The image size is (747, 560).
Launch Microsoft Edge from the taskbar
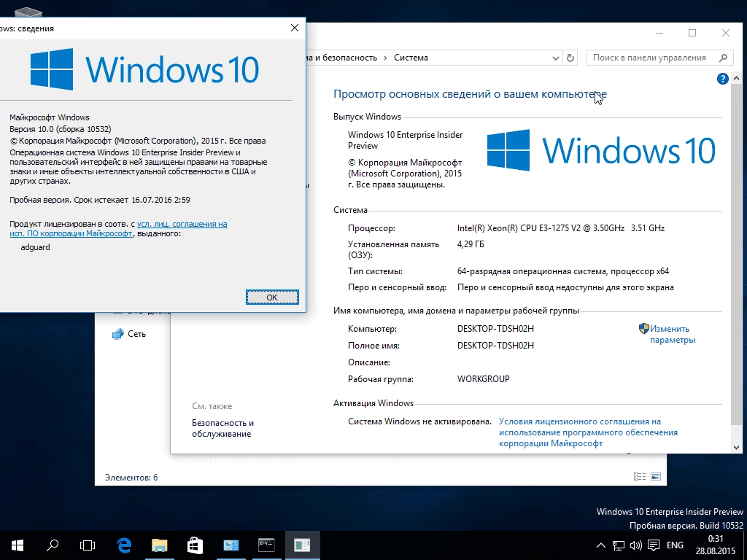coord(124,545)
